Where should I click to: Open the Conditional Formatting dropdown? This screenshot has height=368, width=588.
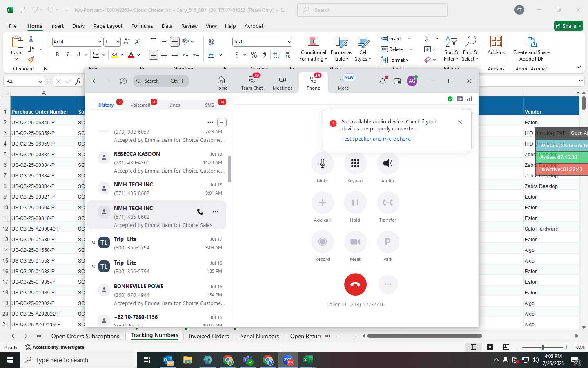pyautogui.click(x=313, y=49)
